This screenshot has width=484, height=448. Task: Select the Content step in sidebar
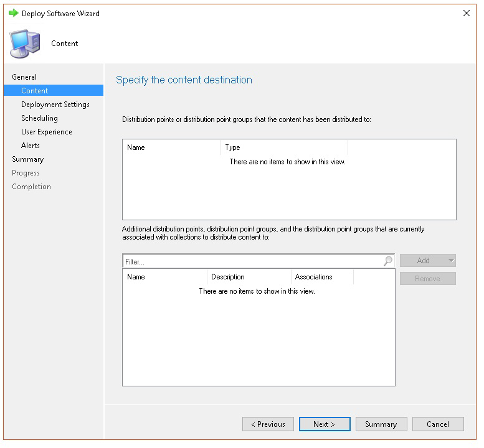click(35, 91)
